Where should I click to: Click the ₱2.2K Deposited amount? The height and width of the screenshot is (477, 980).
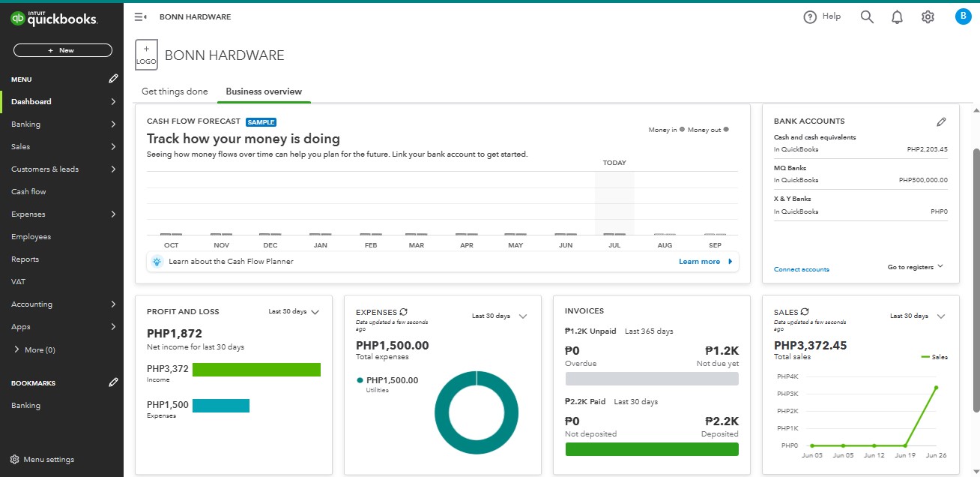click(722, 421)
